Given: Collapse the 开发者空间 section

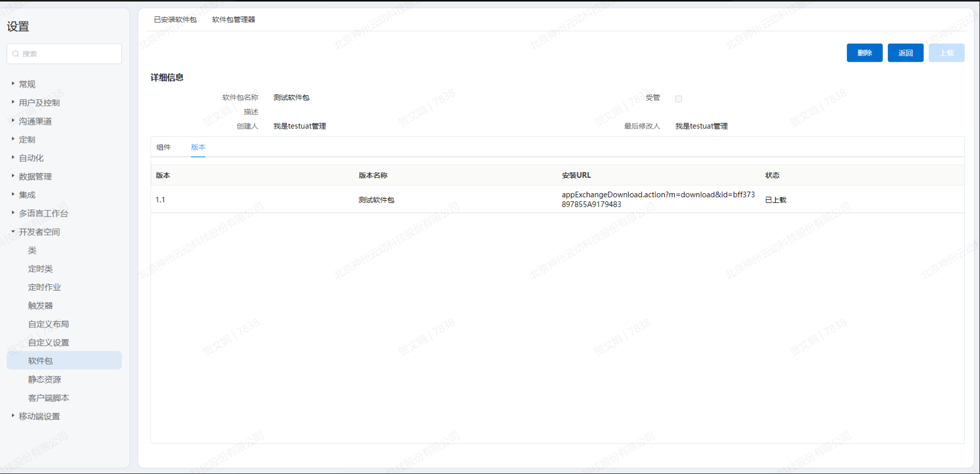Looking at the screenshot, I should pos(13,231).
